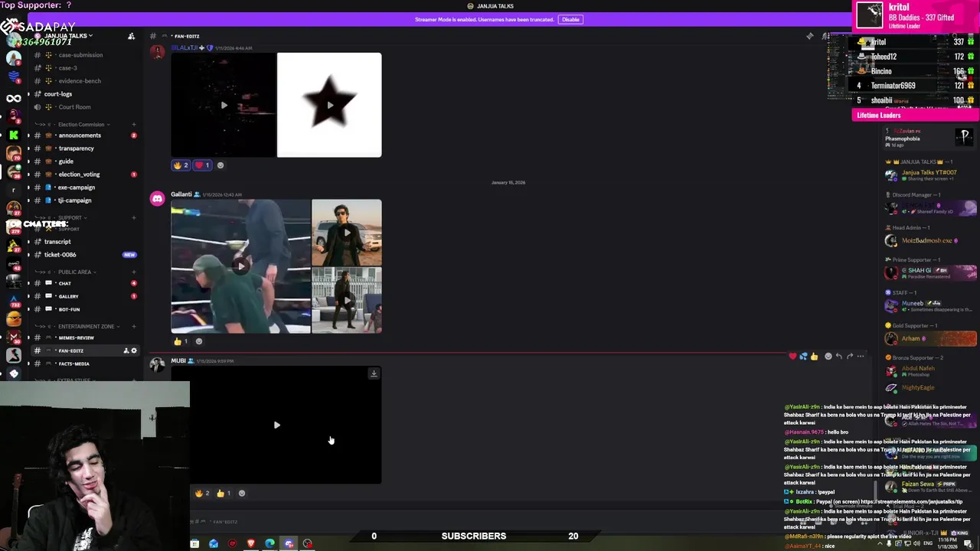Open Janjua Talks YT#007 member profile
The width and height of the screenshot is (980, 551).
[x=930, y=175]
